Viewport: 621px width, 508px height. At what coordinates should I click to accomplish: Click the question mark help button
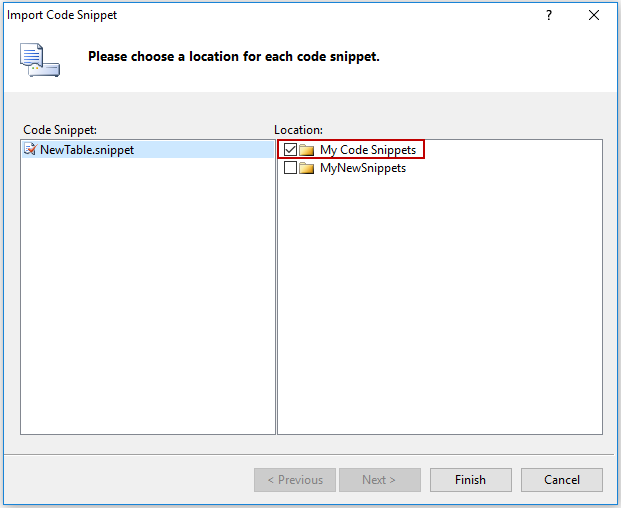549,16
